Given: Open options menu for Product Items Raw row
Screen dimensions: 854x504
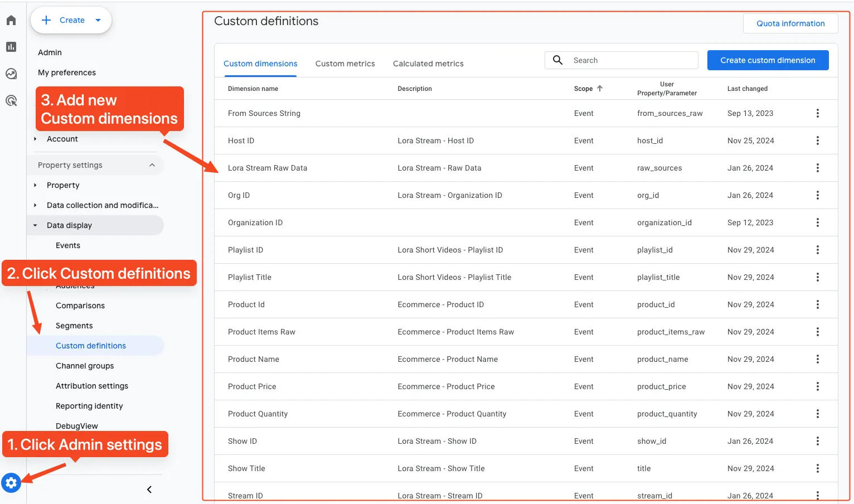Looking at the screenshot, I should point(818,332).
